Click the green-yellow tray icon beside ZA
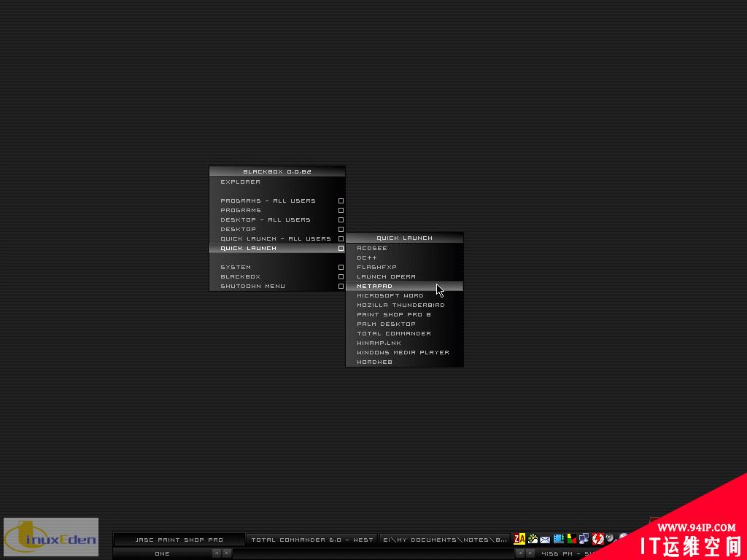 [x=533, y=539]
